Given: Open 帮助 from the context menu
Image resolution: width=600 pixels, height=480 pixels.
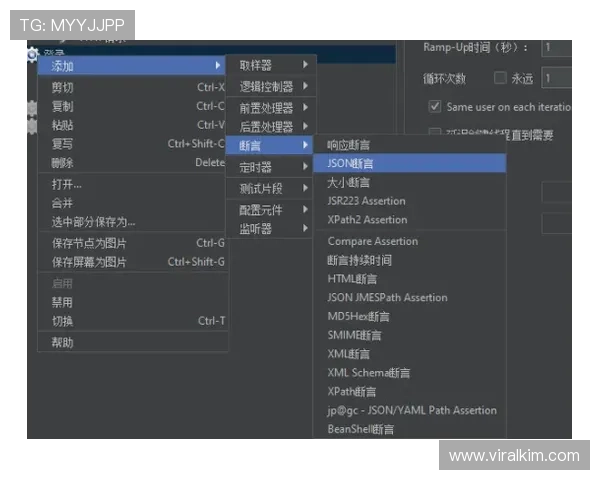Looking at the screenshot, I should (x=132, y=343).
